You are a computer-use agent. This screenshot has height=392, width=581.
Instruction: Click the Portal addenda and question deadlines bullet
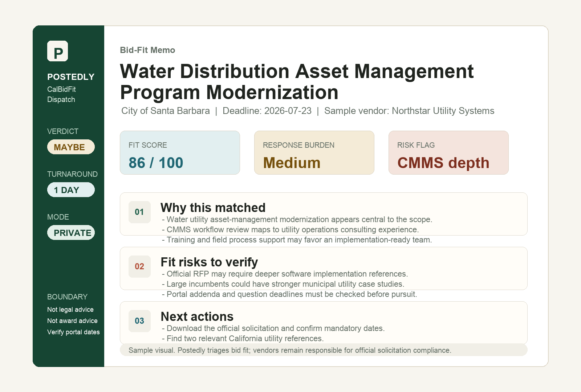289,294
